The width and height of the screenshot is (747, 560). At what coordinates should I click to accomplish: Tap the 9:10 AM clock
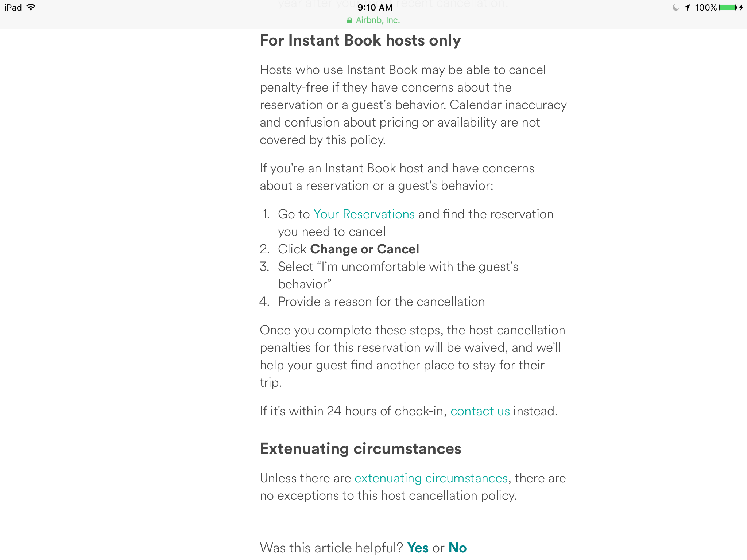(x=375, y=7)
